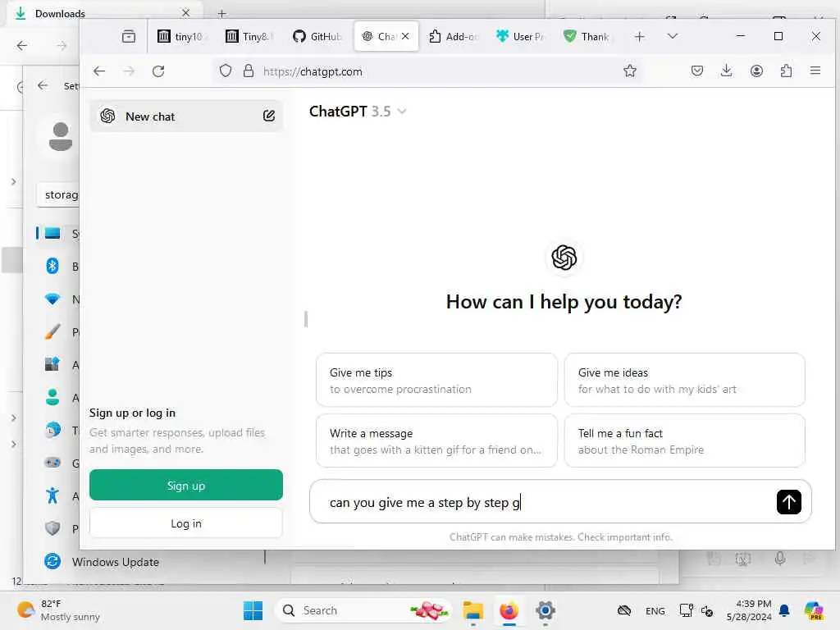Switch to the Tiny8.1 tab

click(x=249, y=36)
